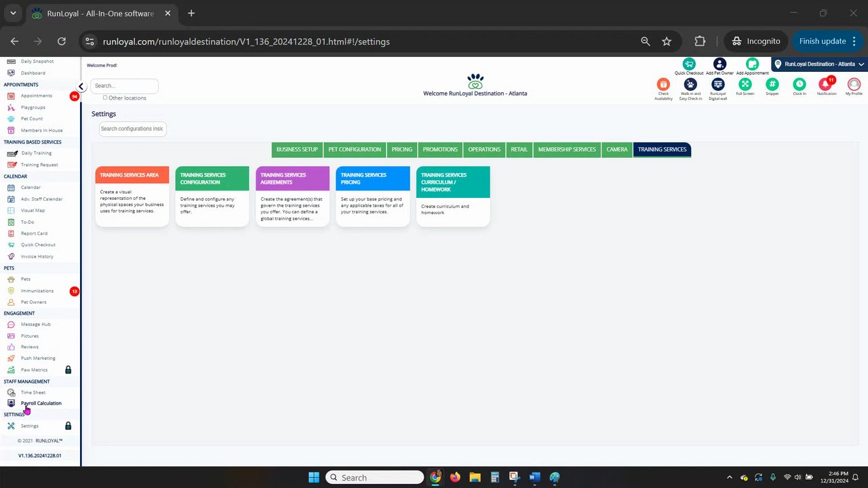Reload the page in Chrome
The height and width of the screenshot is (488, 868).
tap(62, 41)
